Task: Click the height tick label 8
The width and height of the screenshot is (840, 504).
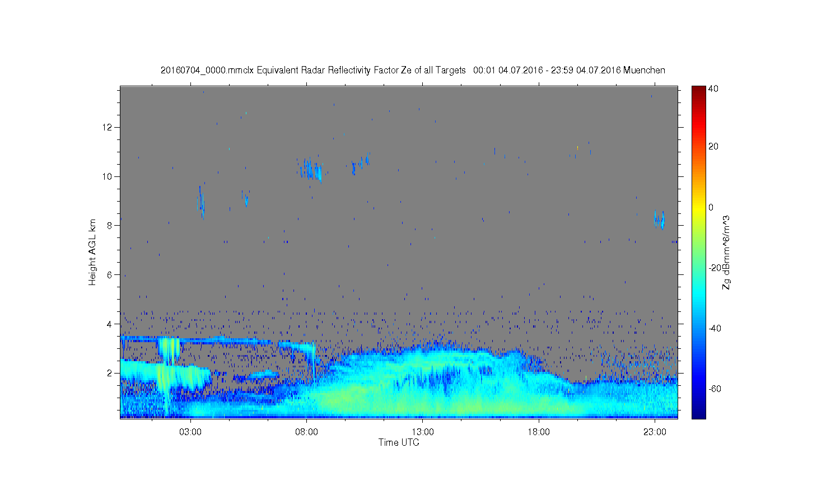Action: [x=110, y=226]
